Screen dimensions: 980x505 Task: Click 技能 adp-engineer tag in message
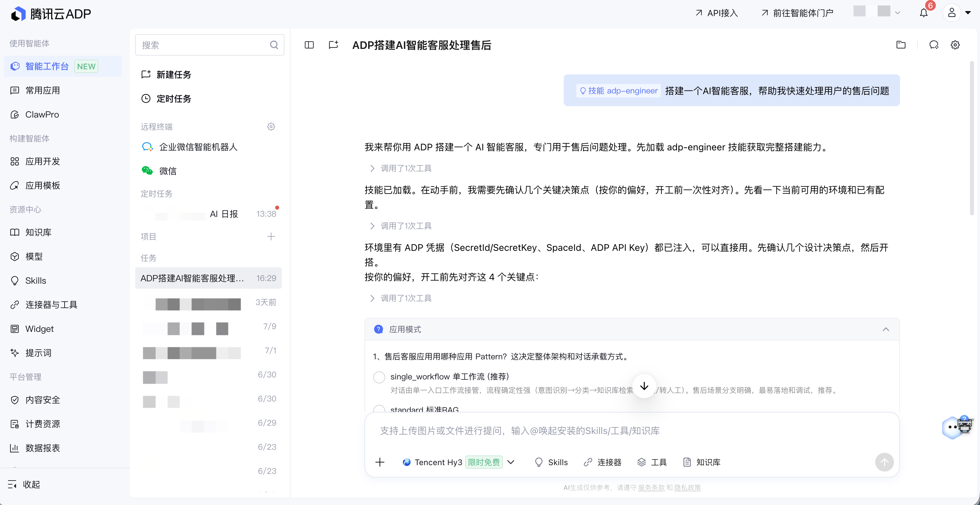click(x=618, y=90)
